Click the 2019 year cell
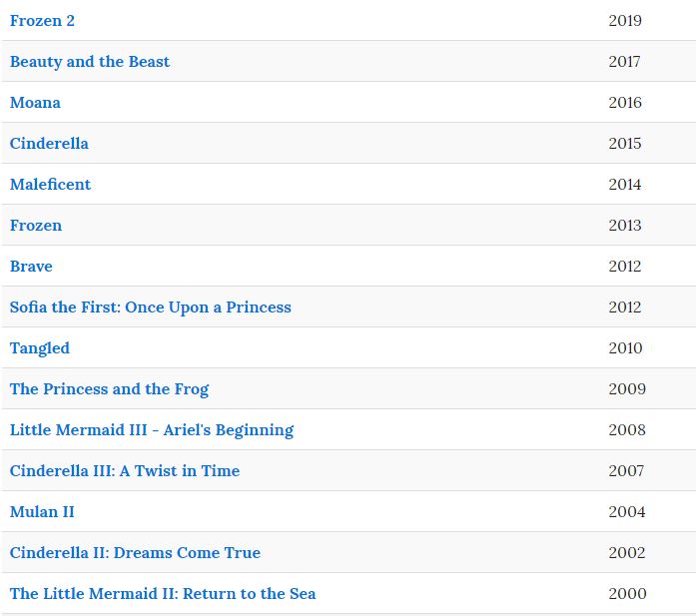This screenshot has width=696, height=616. tap(625, 21)
